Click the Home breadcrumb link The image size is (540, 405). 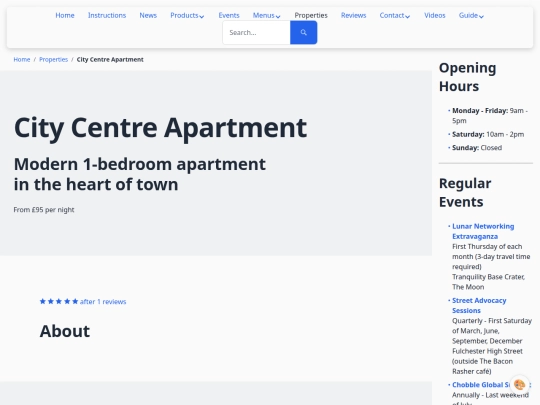click(22, 60)
